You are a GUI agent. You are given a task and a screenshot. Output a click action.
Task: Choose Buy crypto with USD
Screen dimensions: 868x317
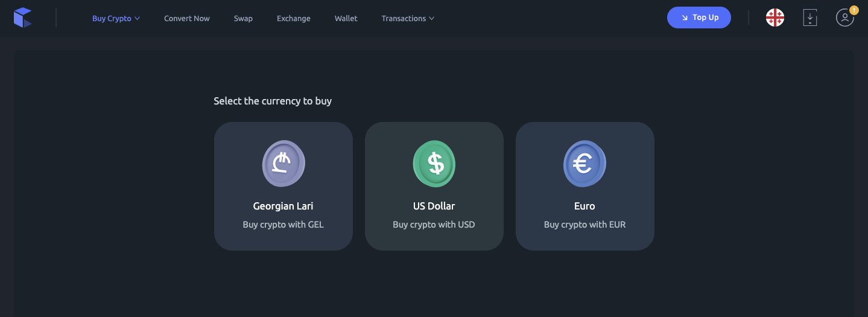tap(434, 225)
